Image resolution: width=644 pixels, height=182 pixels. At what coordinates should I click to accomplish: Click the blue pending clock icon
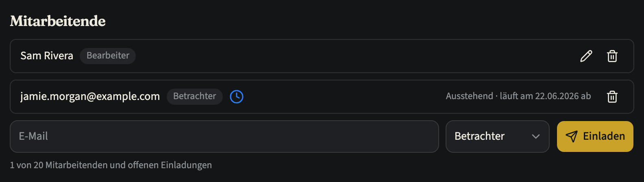coord(237,97)
